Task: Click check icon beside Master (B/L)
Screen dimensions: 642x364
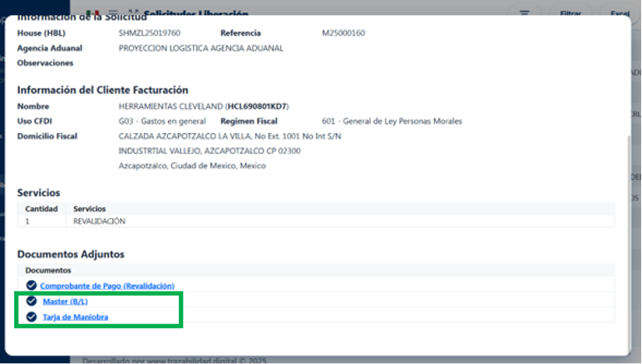Action: point(32,301)
